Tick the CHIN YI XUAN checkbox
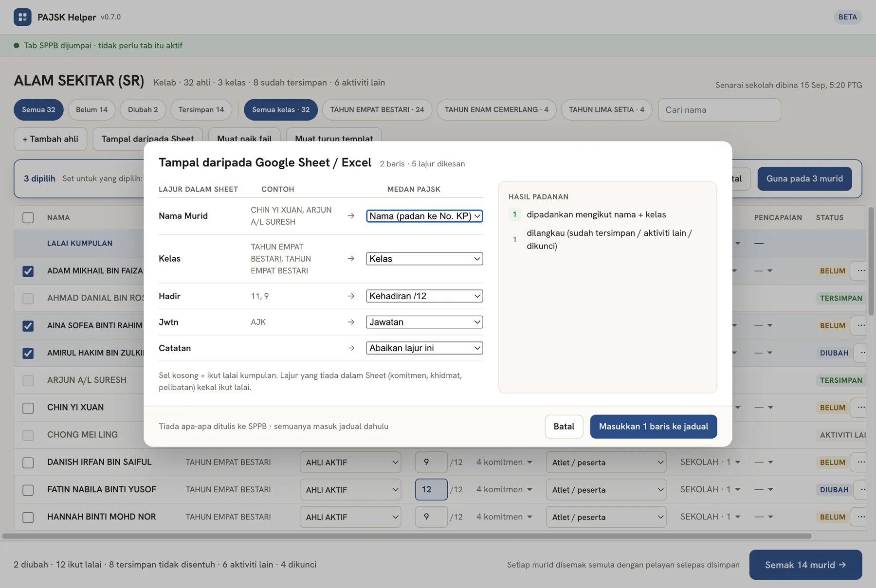The image size is (876, 588). 28,408
